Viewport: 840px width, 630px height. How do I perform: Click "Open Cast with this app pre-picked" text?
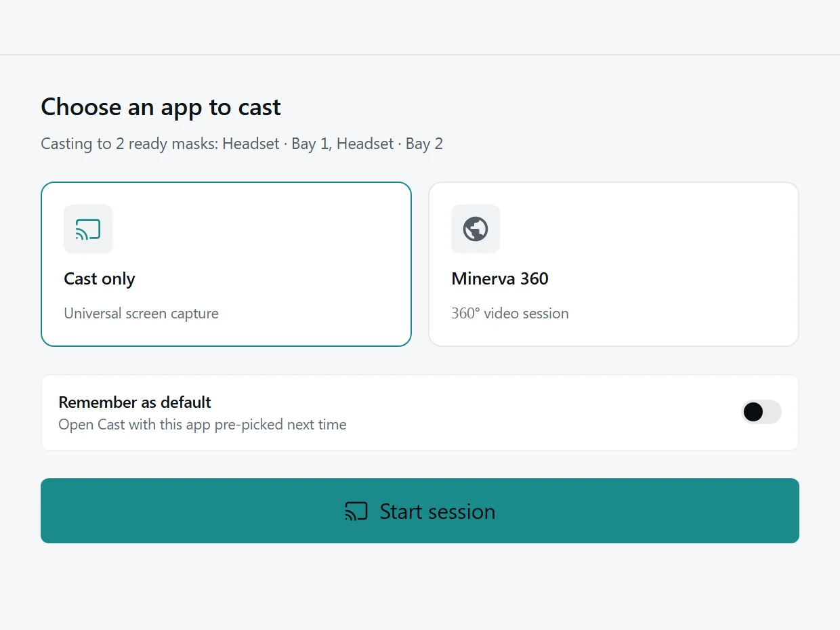[203, 425]
